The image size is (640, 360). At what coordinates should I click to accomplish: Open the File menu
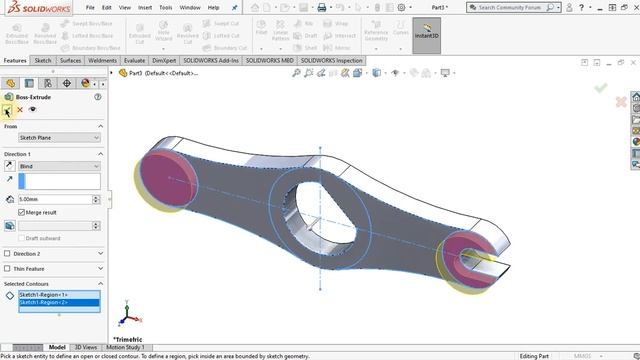pyautogui.click(x=90, y=7)
